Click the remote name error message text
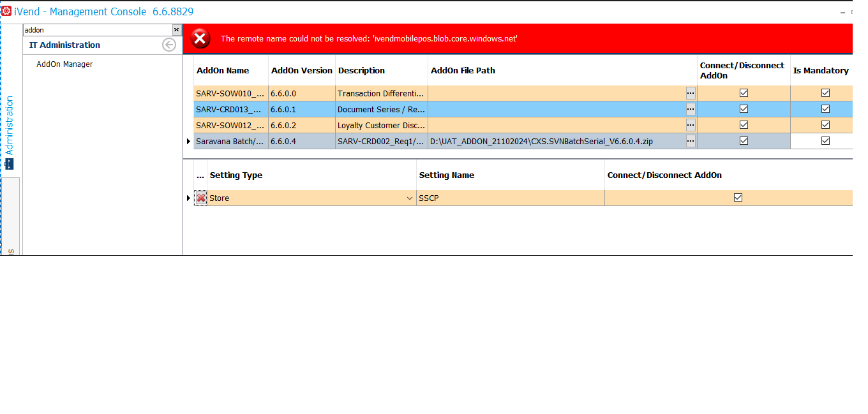 click(369, 39)
